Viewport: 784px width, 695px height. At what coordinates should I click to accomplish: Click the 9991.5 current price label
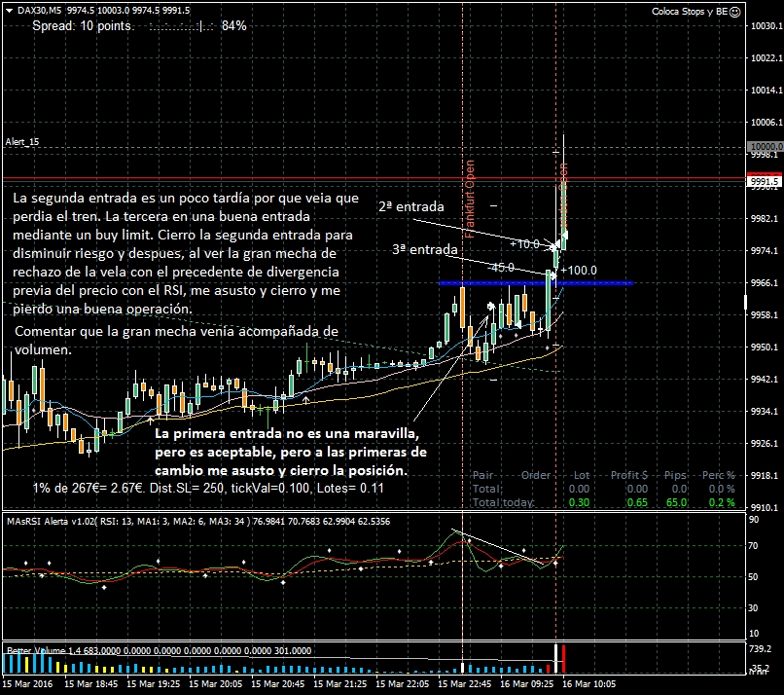(x=762, y=181)
